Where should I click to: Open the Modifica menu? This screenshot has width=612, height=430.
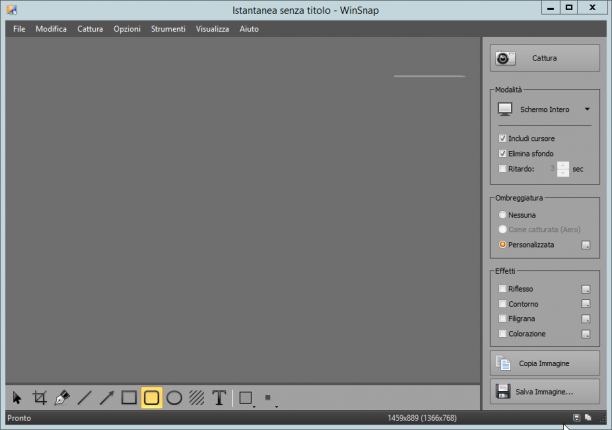coord(51,29)
